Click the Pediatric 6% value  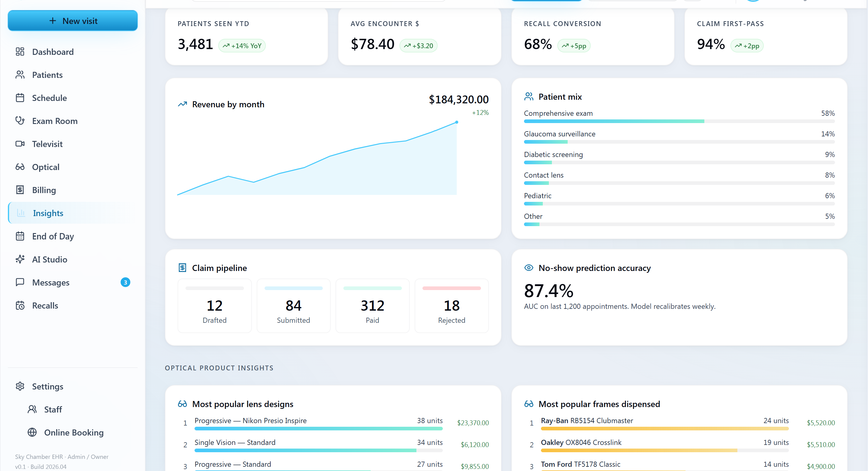tap(830, 196)
